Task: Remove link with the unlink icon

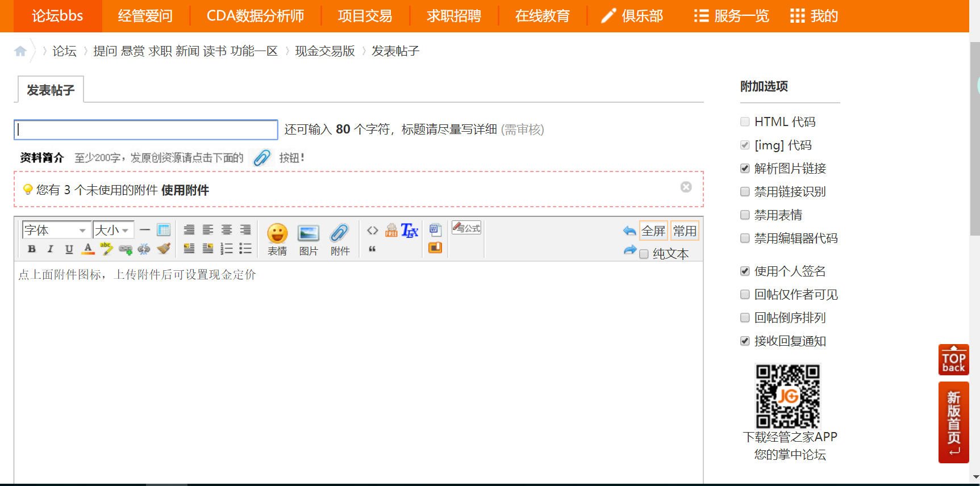Action: coord(144,249)
